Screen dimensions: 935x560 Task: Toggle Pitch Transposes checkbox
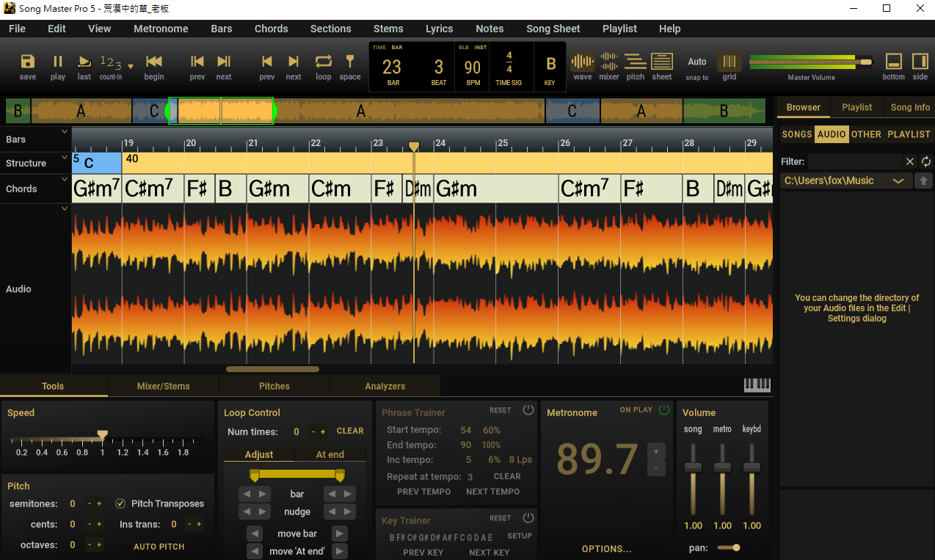[120, 503]
